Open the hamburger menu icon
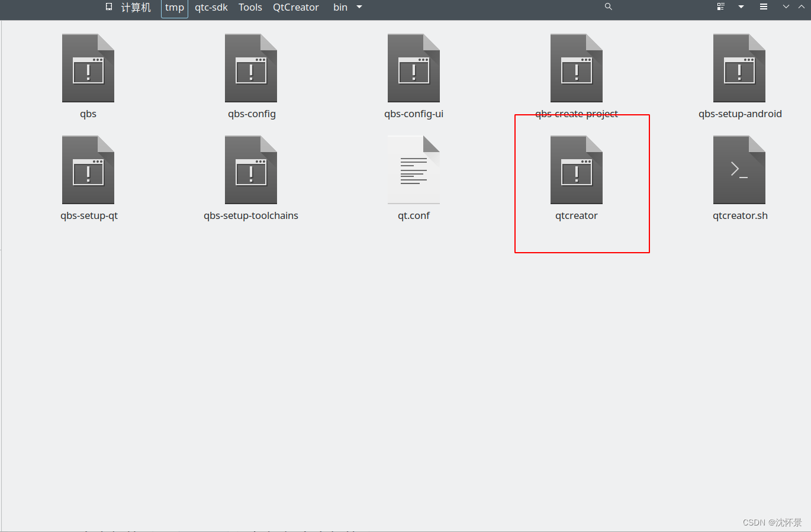 764,7
